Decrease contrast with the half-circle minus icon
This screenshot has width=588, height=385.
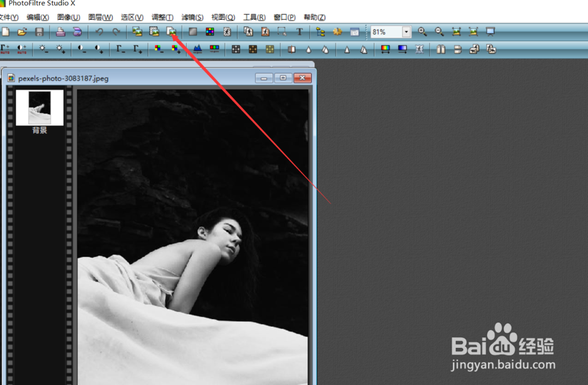pyautogui.click(x=81, y=49)
